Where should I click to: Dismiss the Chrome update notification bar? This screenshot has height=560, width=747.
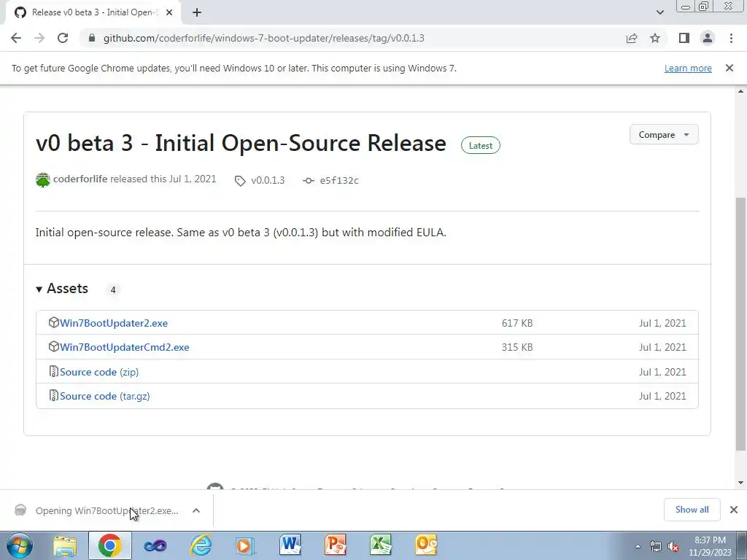click(729, 68)
